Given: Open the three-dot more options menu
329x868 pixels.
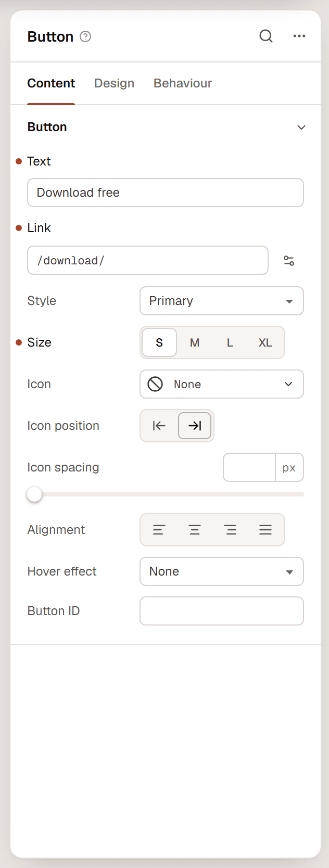Looking at the screenshot, I should [299, 36].
